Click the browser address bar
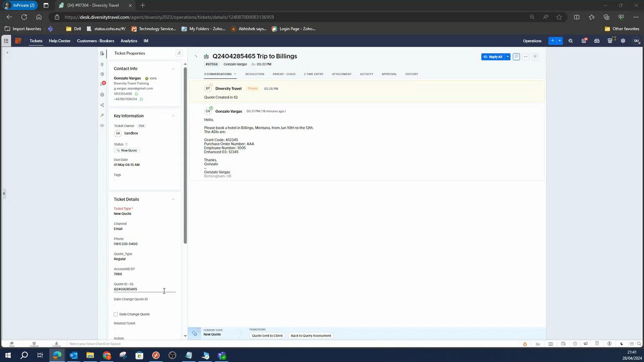Image resolution: width=644 pixels, height=362 pixels. pyautogui.click(x=294, y=17)
